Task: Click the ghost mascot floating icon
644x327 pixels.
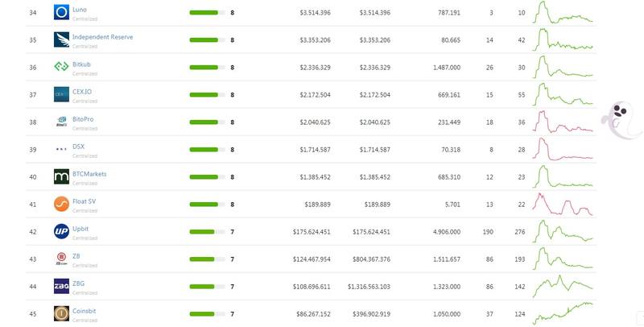Action: point(621,120)
